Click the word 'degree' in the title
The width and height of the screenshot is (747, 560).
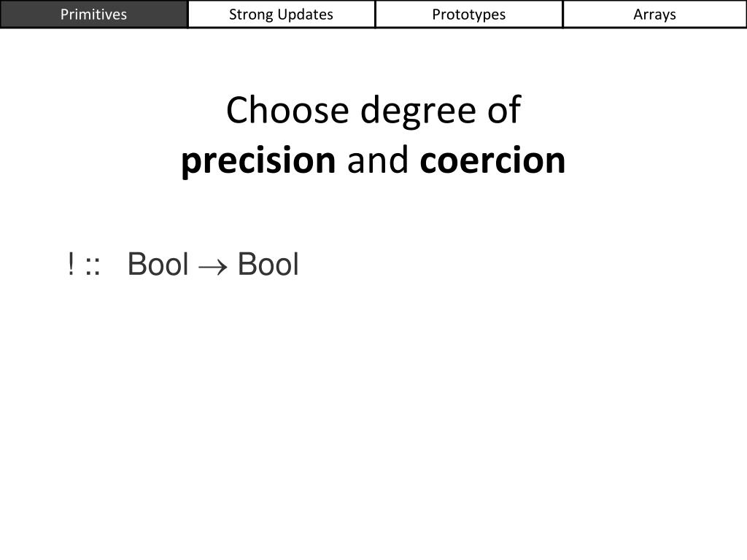[418, 111]
